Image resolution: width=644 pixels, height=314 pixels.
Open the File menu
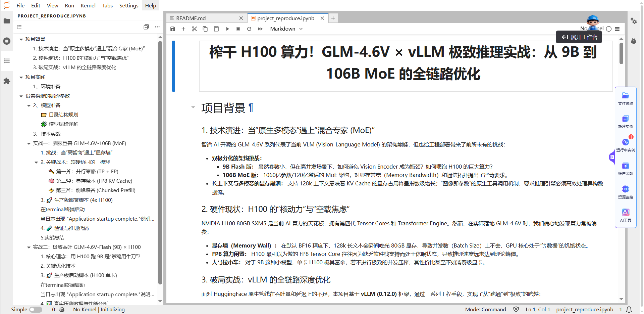20,5
